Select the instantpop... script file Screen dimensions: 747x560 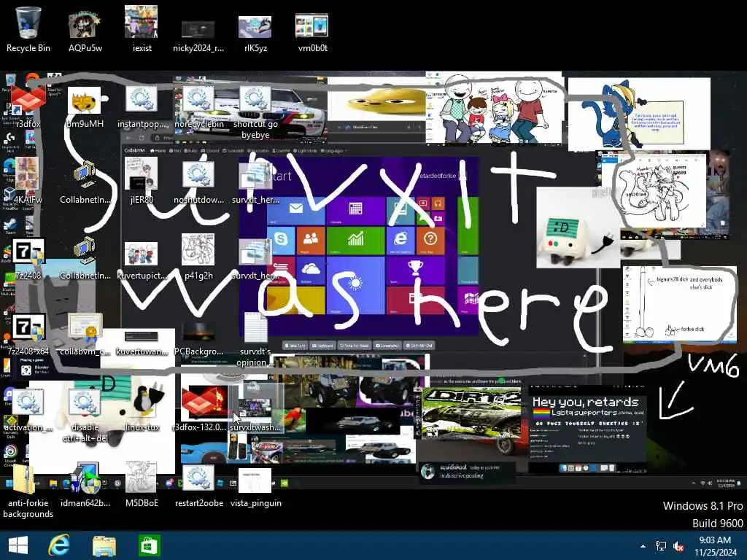(x=142, y=107)
